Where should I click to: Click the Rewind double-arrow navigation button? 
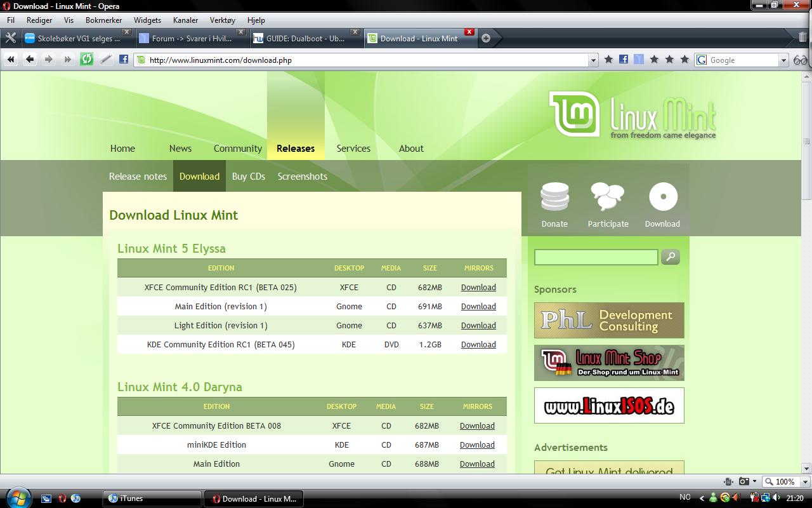coord(10,59)
